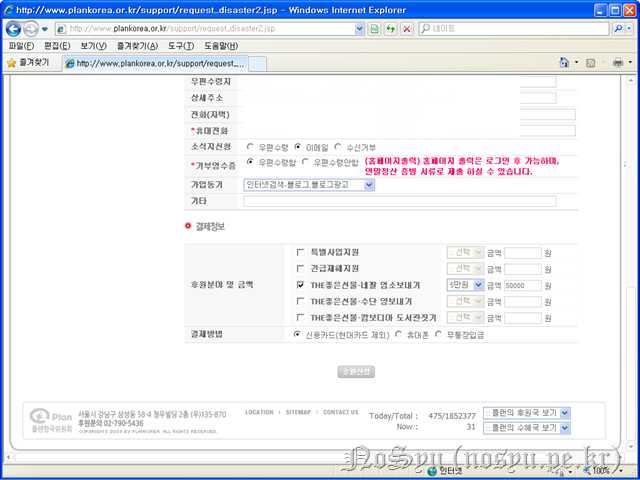Click the 기타 text input field
This screenshot has width=640, height=480.
click(x=412, y=201)
